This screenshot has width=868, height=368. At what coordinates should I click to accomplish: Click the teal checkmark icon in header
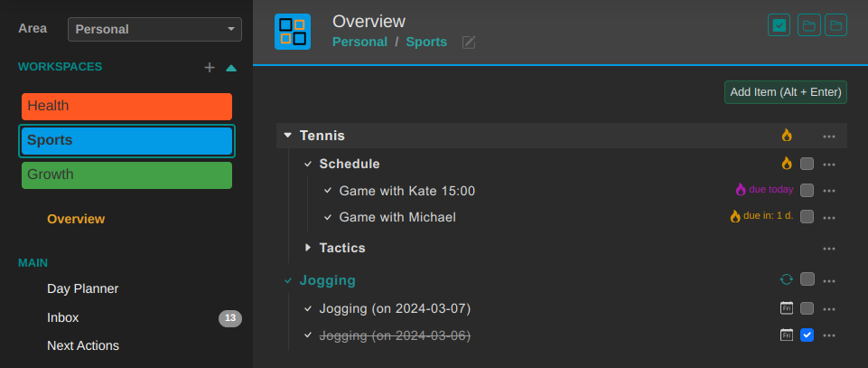(779, 25)
